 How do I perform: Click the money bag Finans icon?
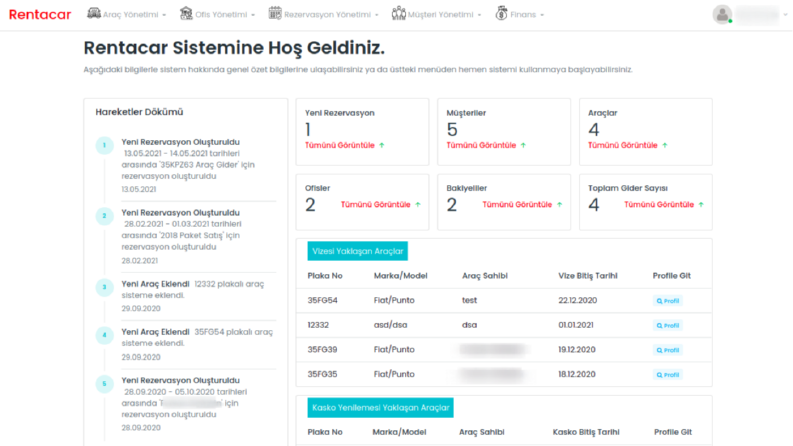click(501, 14)
